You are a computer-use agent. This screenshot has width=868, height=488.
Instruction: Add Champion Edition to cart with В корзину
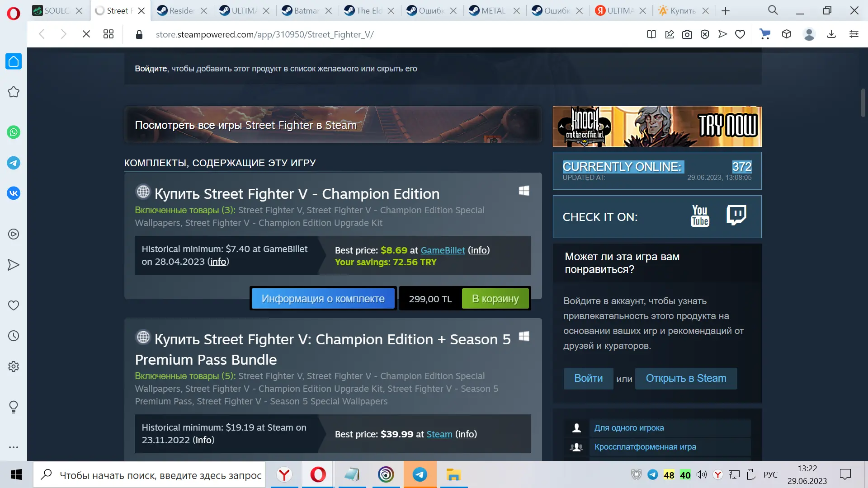point(495,299)
